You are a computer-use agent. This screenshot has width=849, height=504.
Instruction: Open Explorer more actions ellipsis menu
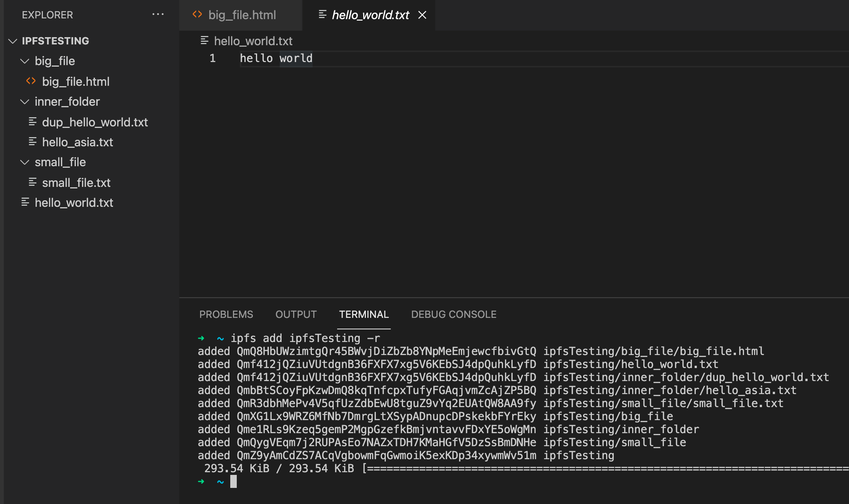tap(158, 15)
